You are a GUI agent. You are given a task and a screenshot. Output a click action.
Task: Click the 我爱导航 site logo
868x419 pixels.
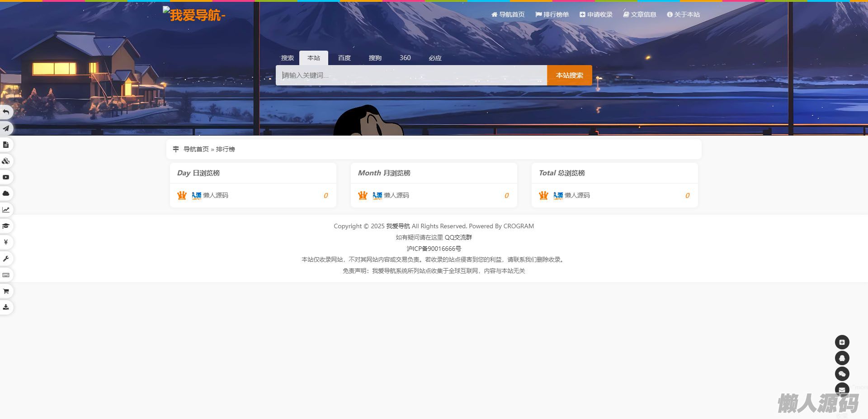pos(194,14)
